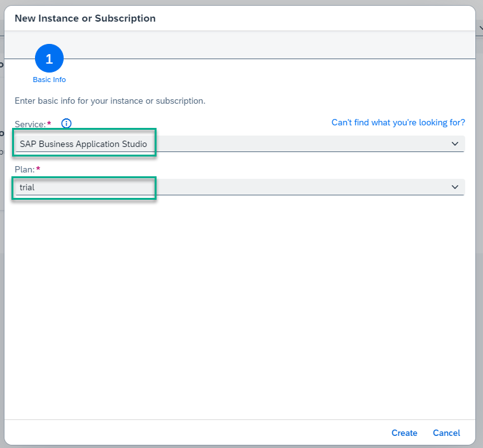483x448 pixels.
Task: Click the red asterisk next to Plan
Action: (38, 168)
